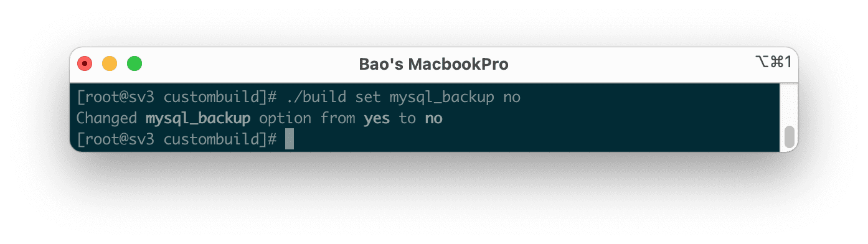868x244 pixels.
Task: Click the scrollbar track above the thumb
Action: coord(790,105)
